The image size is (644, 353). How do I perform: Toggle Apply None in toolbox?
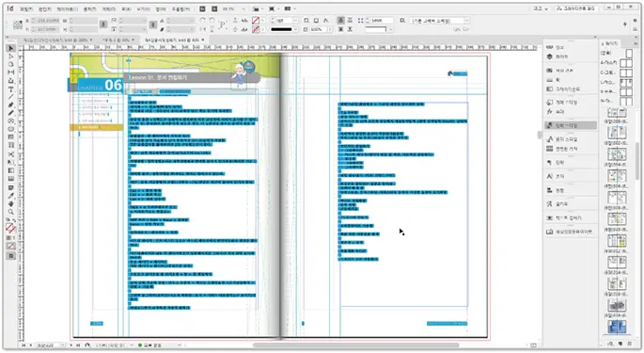click(x=11, y=246)
